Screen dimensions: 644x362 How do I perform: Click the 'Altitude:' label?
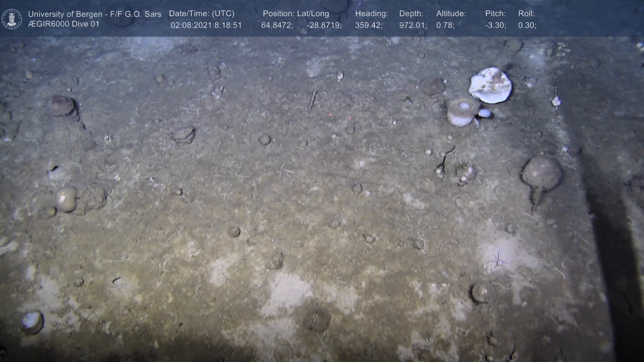click(x=451, y=14)
